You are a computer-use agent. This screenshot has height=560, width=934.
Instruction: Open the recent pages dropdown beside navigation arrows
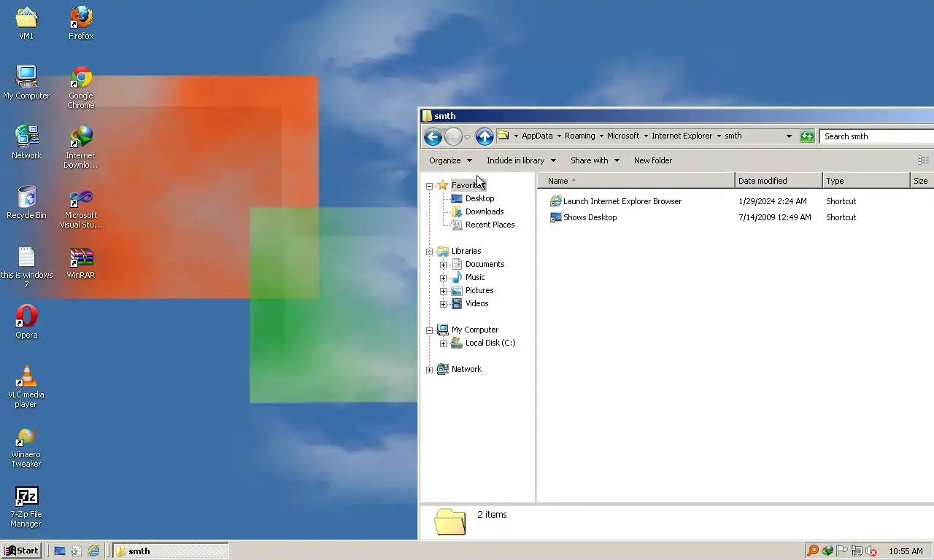coord(467,136)
